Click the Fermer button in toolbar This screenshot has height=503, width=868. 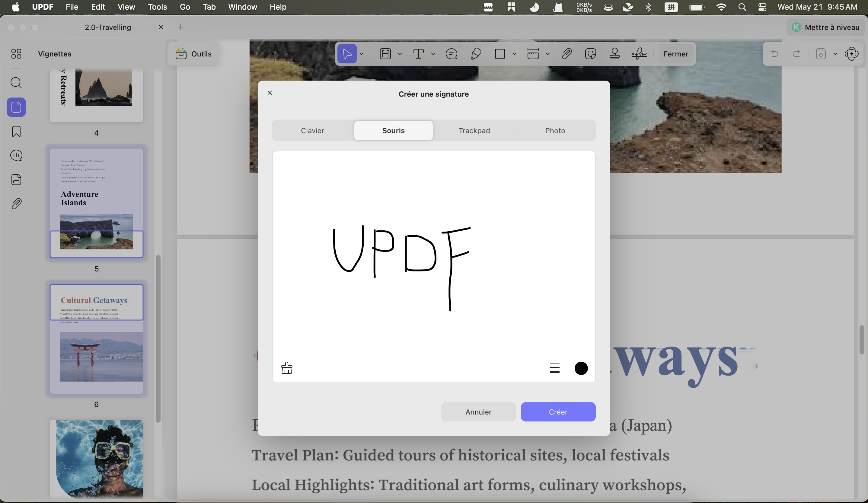pyautogui.click(x=676, y=54)
